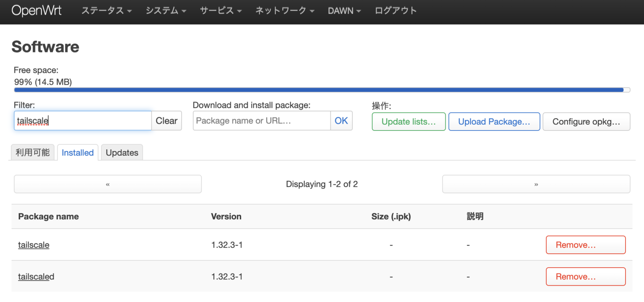Open the Configure opkg dialog
The width and height of the screenshot is (644, 302).
click(586, 121)
